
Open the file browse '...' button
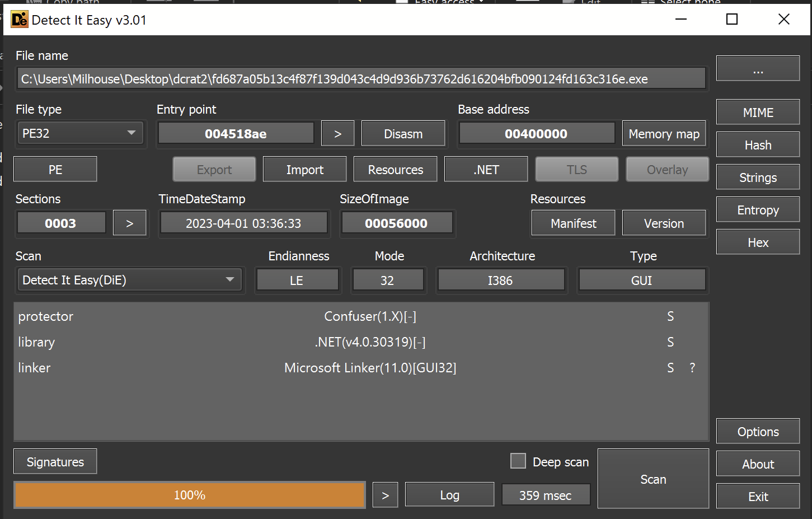pos(758,68)
